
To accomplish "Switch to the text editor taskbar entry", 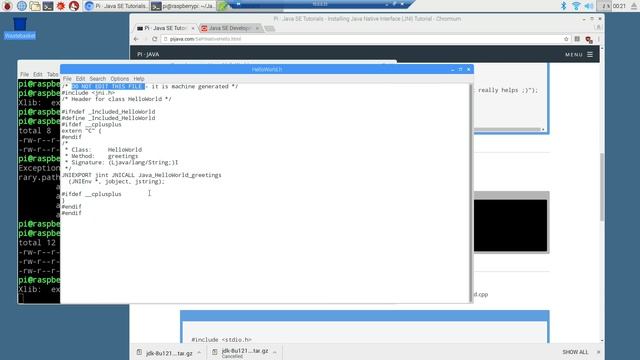I will pyautogui.click(x=223, y=6).
